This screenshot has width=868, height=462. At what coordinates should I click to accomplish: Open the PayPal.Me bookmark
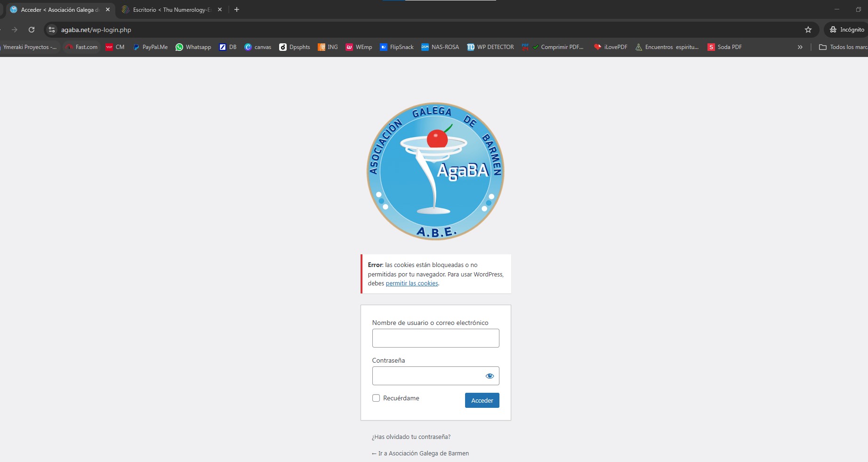point(150,47)
